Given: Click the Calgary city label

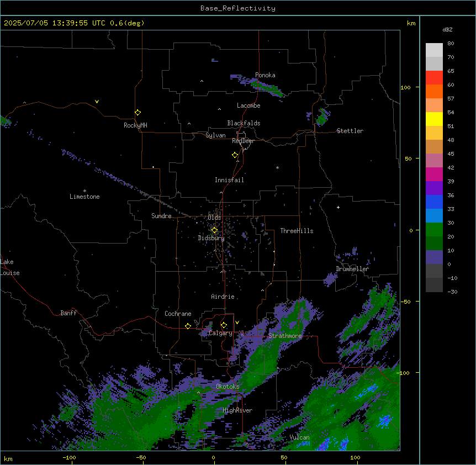Looking at the screenshot, I should 221,333.
